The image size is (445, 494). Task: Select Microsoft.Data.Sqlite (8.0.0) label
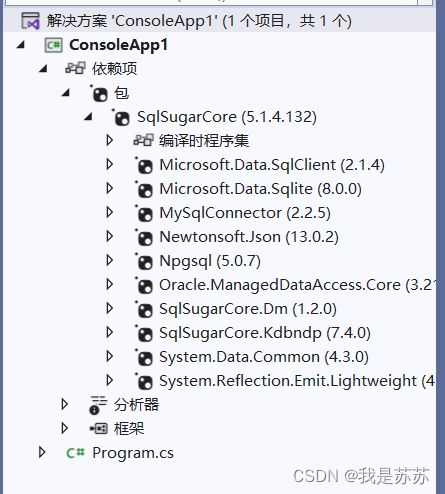pos(260,189)
